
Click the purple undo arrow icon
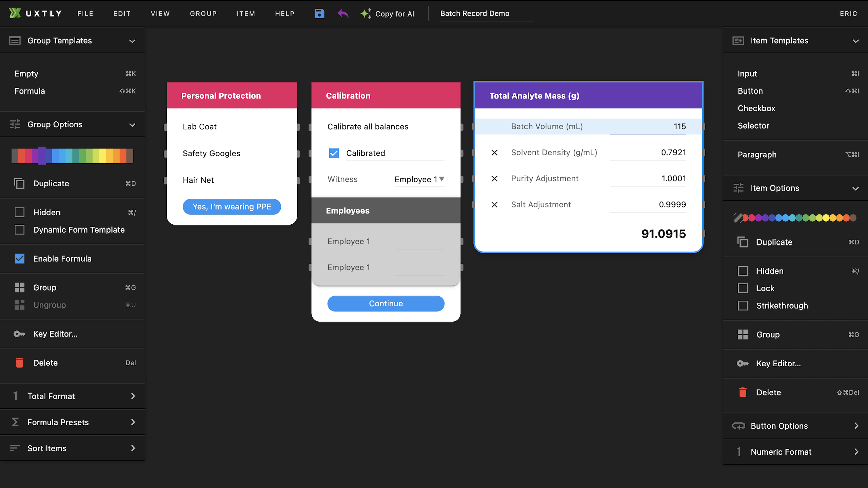343,14
